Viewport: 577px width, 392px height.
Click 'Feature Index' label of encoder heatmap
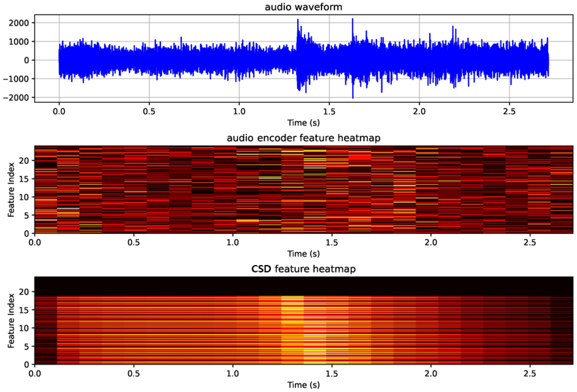coord(11,190)
